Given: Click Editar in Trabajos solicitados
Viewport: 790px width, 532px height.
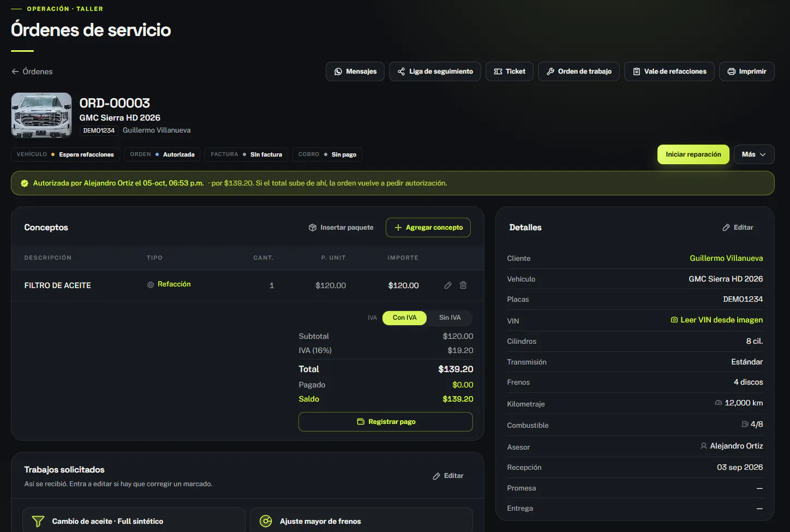Looking at the screenshot, I should coord(448,476).
